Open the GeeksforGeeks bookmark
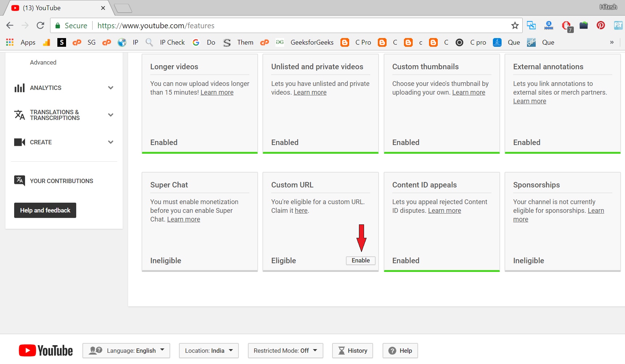 [305, 42]
